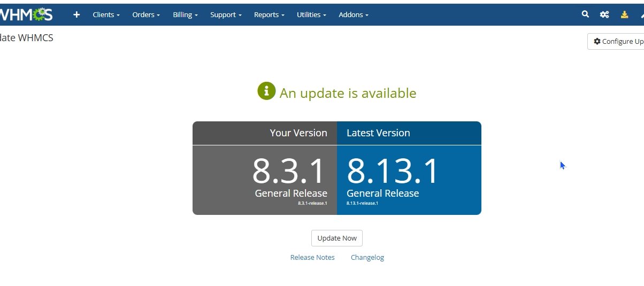View the Changelog link
The image size is (644, 286).
[367, 258]
